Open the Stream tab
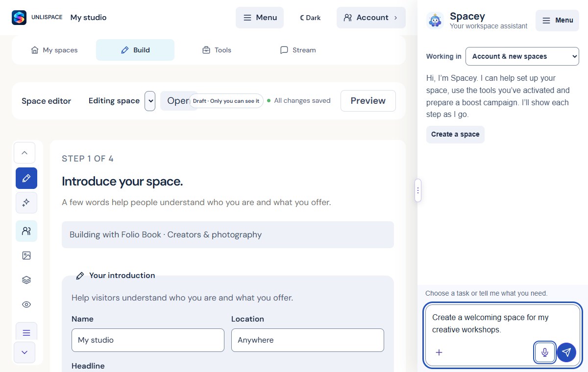 298,50
